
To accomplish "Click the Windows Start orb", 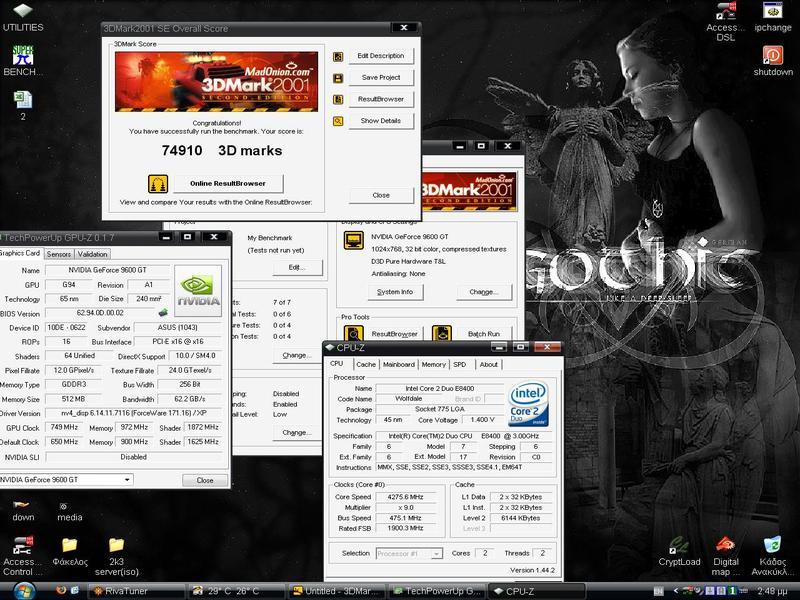I will [23, 591].
